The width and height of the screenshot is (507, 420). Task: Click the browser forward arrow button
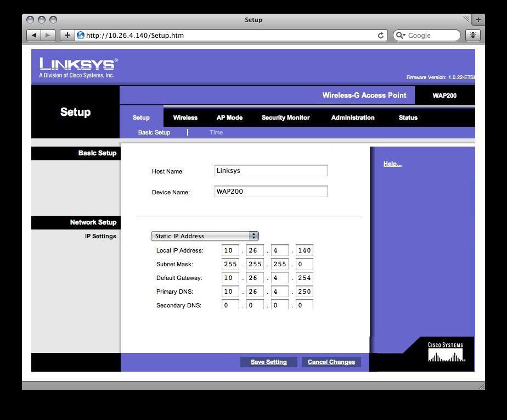click(x=48, y=35)
